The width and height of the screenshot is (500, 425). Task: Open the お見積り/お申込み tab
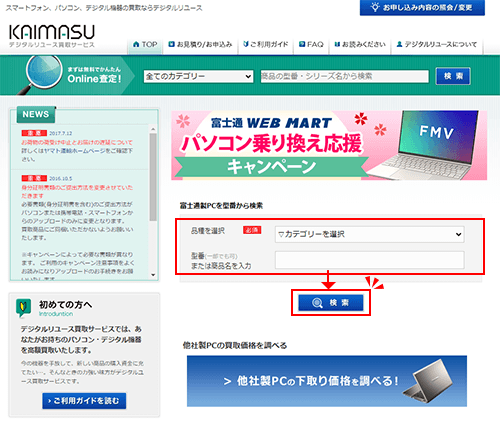(200, 44)
